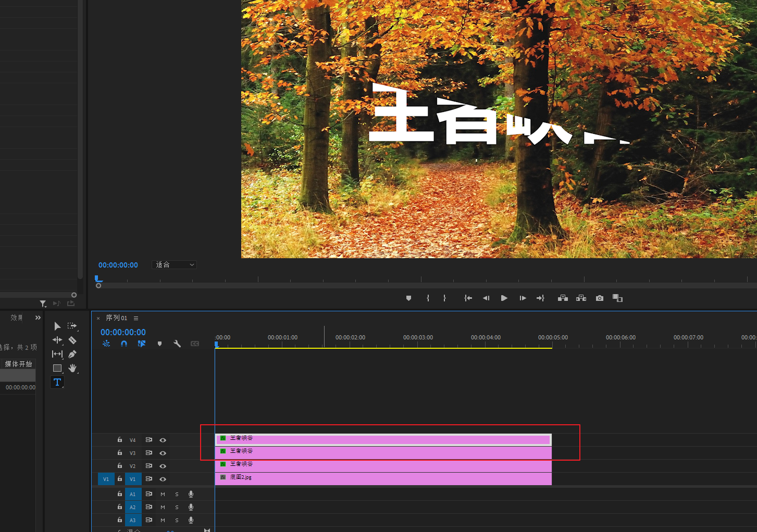Toggle timeline snapping magnet

124,344
